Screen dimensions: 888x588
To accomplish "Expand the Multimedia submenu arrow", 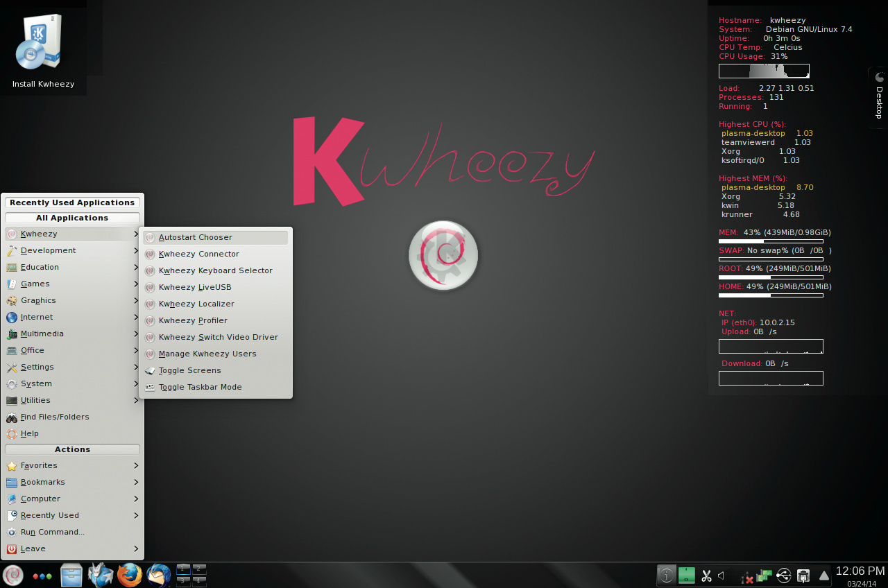I will (x=137, y=334).
